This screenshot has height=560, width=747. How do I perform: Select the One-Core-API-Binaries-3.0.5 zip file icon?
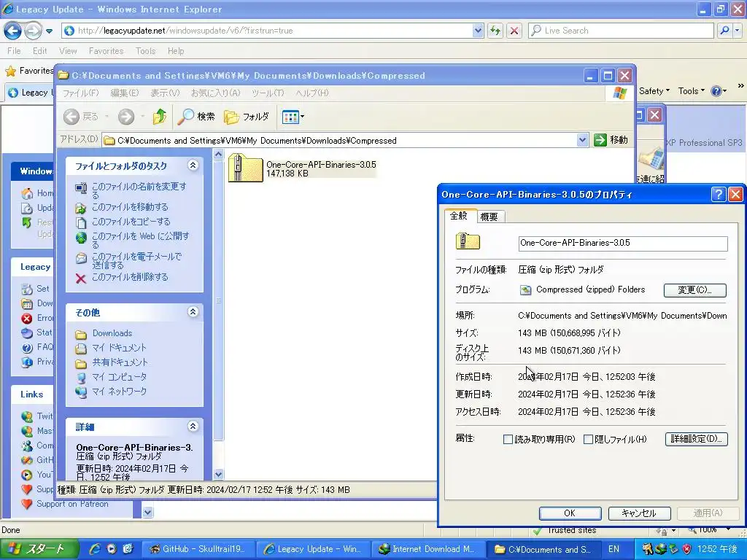245,168
